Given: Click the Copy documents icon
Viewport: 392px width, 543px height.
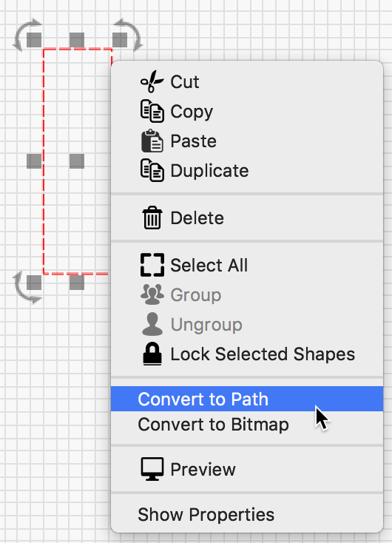Looking at the screenshot, I should (x=152, y=111).
